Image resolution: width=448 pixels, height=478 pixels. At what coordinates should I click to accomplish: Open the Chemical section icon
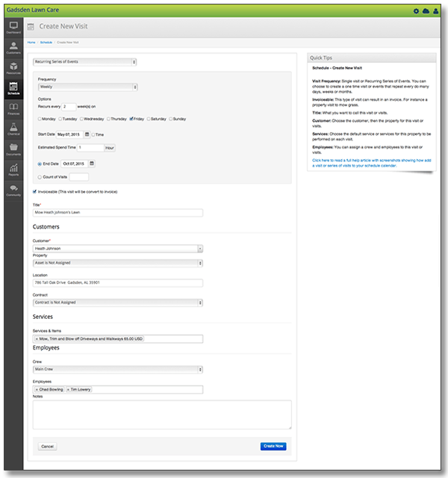(x=13, y=128)
